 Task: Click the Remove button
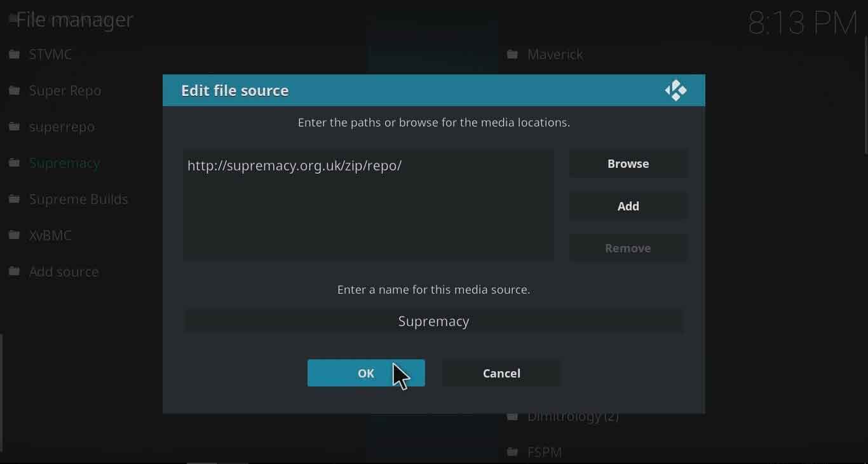[x=628, y=248]
